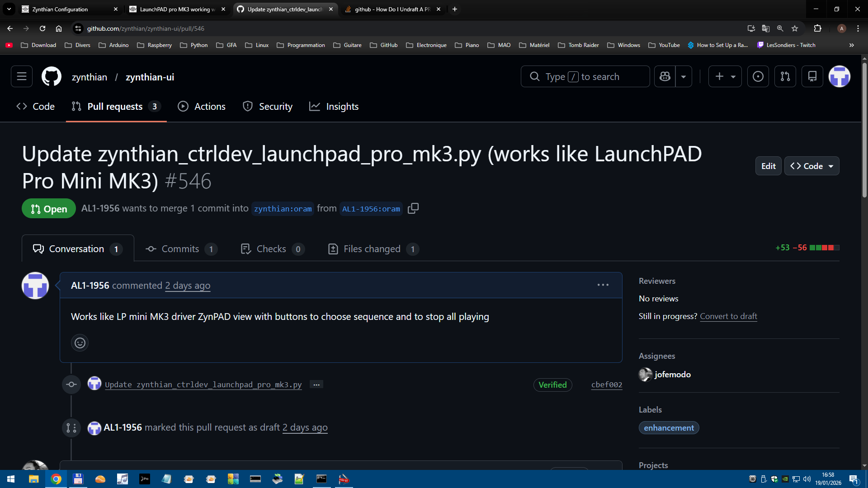Open the GitHub homepage via octocat logo
The height and width of the screenshot is (488, 868).
click(x=52, y=77)
